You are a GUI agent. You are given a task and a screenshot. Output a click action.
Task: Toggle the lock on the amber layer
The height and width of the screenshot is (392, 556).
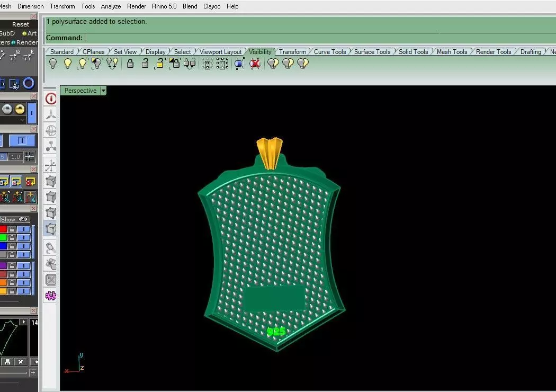click(12, 291)
